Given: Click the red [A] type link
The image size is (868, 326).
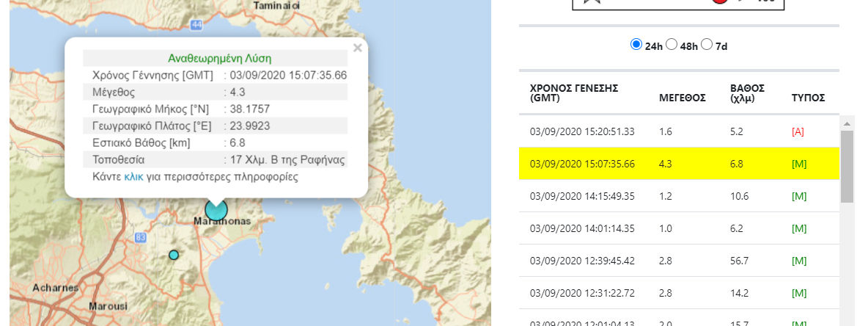Looking at the screenshot, I should pos(798,131).
